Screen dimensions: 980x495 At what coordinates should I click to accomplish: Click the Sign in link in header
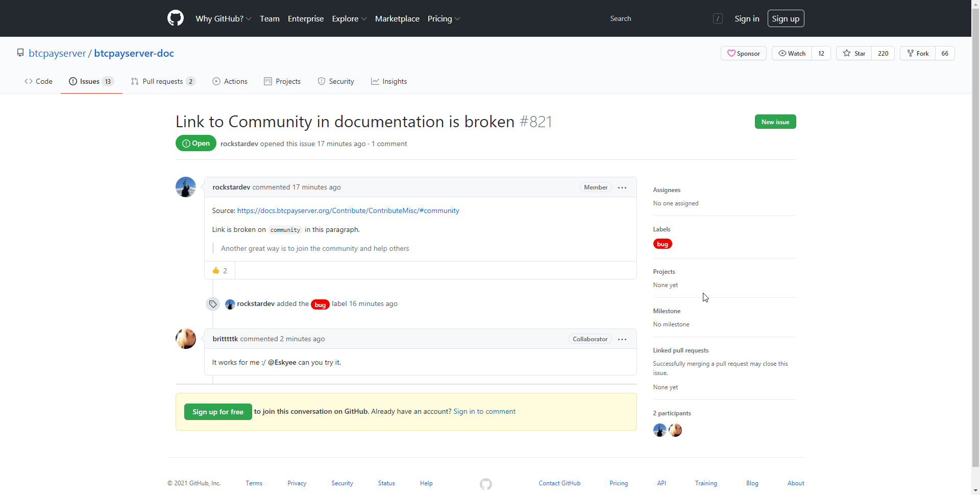coord(747,18)
